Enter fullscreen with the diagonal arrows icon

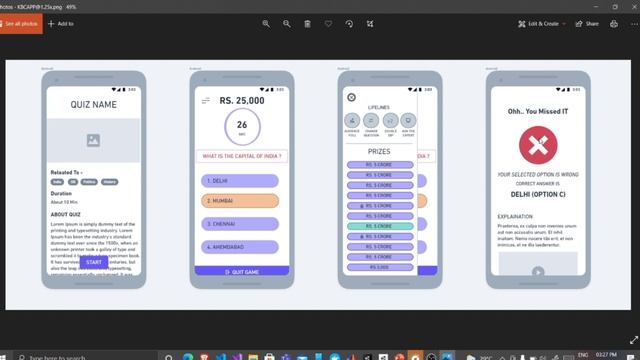[x=633, y=340]
